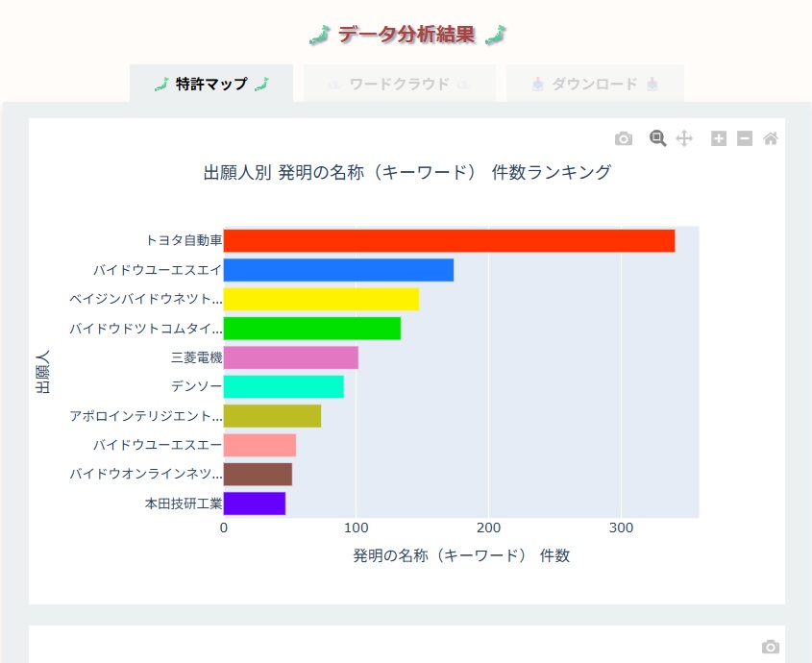Select the Pan arrows tool
This screenshot has width=812, height=663.
click(684, 138)
